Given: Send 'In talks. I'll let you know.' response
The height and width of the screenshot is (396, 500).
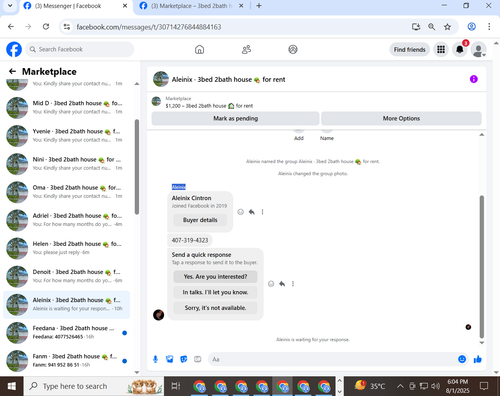Looking at the screenshot, I should pos(215,292).
